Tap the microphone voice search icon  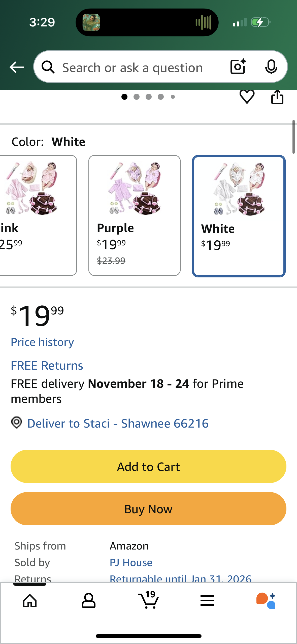tap(271, 67)
